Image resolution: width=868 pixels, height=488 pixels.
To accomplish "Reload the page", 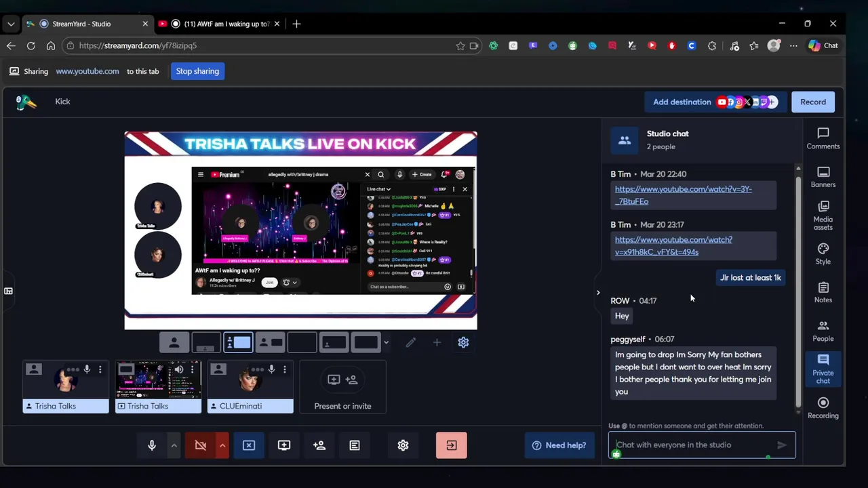I will (31, 45).
